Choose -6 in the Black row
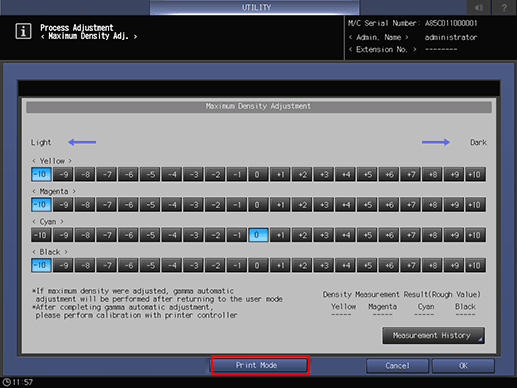Screen dimensions: 517x388 tap(128, 265)
